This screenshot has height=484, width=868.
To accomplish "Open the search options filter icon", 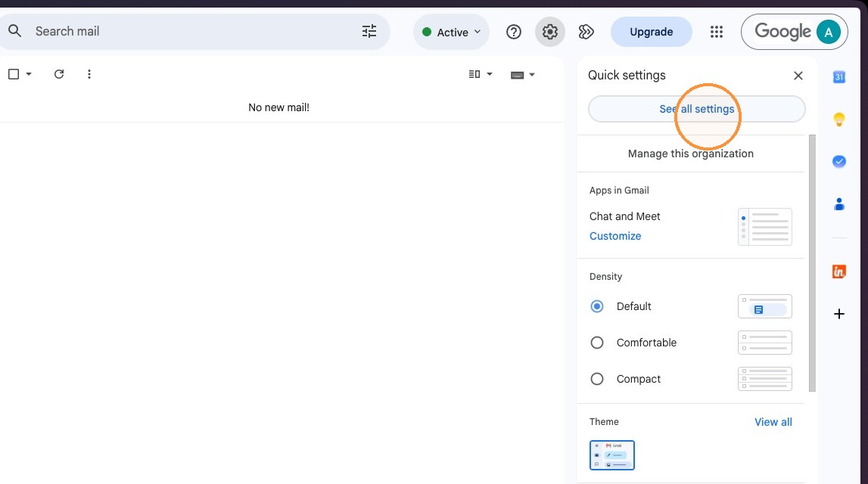I will tap(369, 31).
